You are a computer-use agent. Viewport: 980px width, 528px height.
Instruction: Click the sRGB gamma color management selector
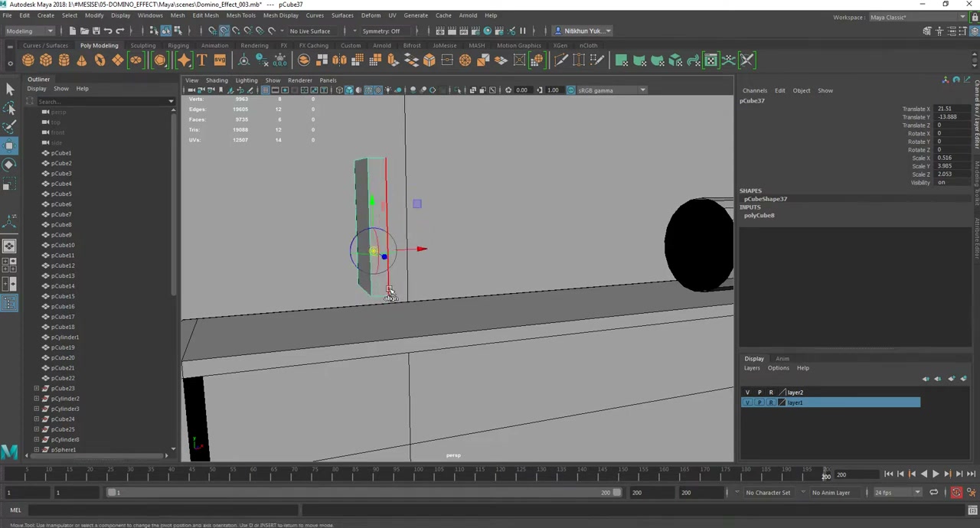click(610, 90)
